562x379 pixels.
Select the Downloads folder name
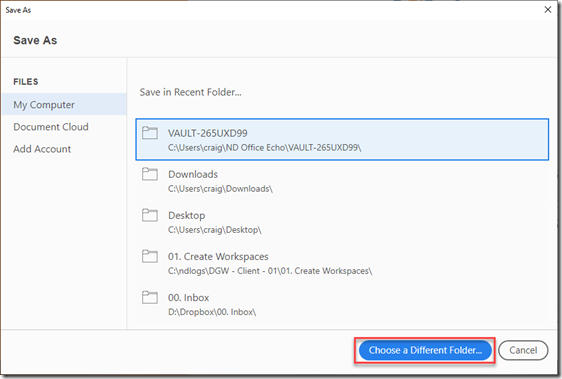click(193, 174)
